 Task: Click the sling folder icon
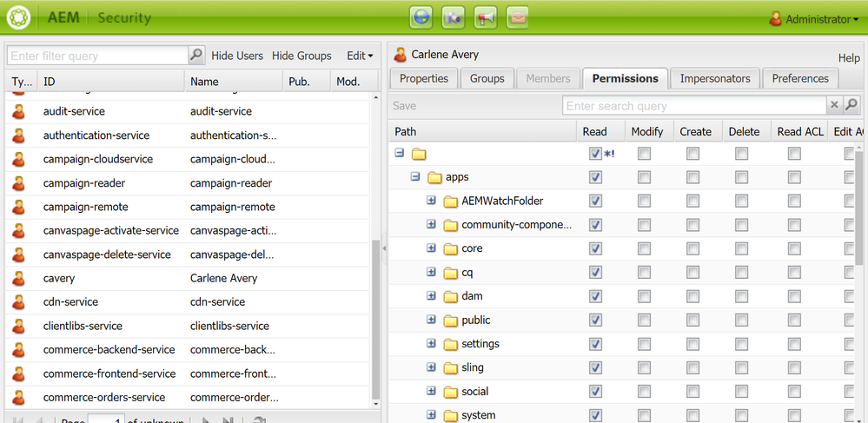[451, 367]
